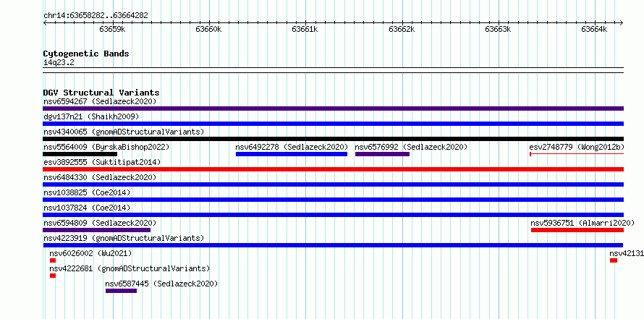This screenshot has width=644, height=319.
Task: Click the 63662k ruler tick label
Action: (402, 29)
